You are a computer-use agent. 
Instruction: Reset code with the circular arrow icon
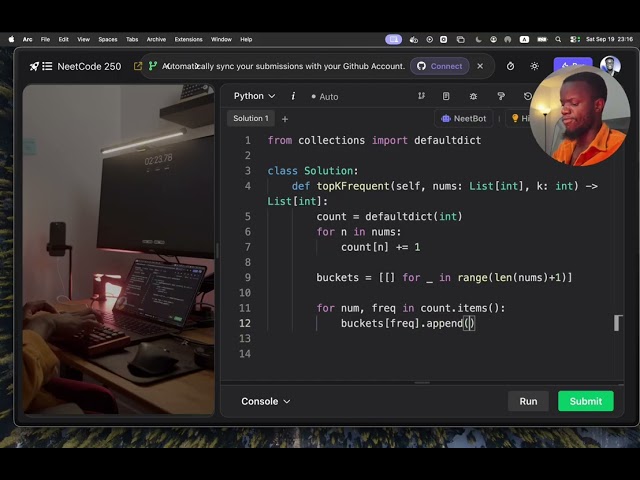coord(527,96)
